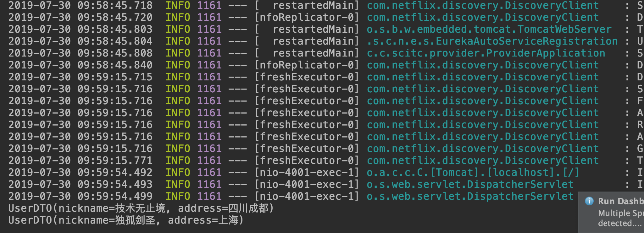Open the Run Dashboard notification title
Image resolution: width=644 pixels, height=233 pixels.
[x=621, y=201]
